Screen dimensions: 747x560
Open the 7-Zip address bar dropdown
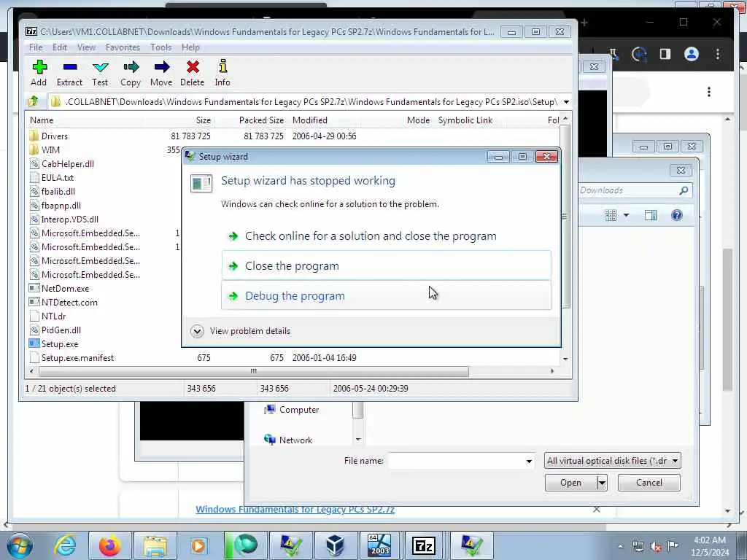pos(566,102)
